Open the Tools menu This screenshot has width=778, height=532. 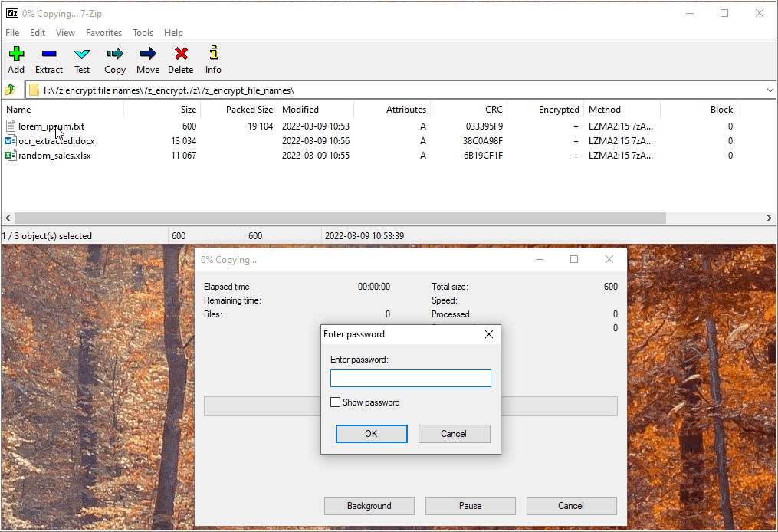(143, 33)
